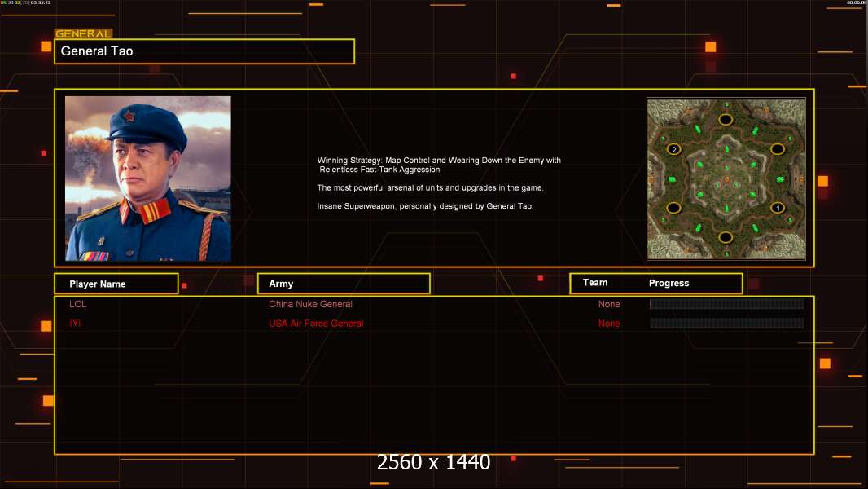
Task: Click the Army column header
Action: [344, 284]
